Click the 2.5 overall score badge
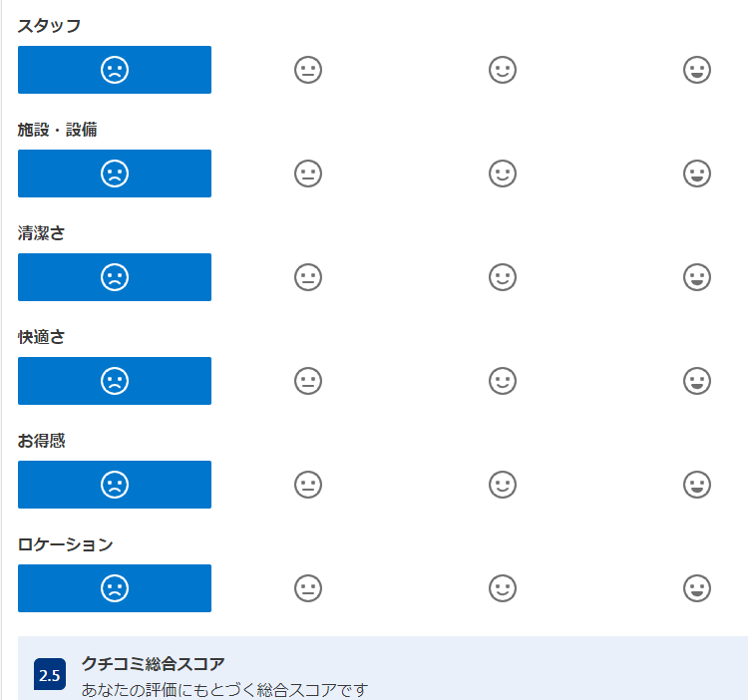Screen dimensions: 748x700 (50, 675)
